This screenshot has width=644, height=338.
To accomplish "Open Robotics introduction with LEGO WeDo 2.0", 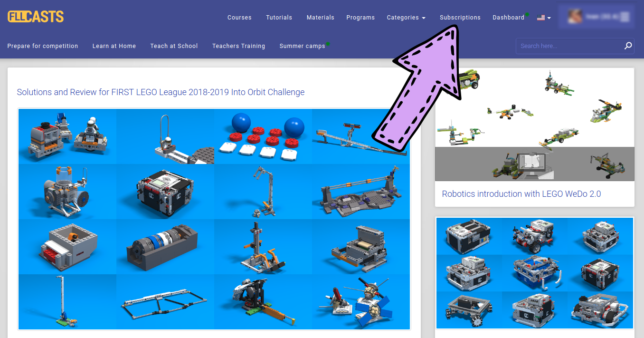I will (521, 194).
